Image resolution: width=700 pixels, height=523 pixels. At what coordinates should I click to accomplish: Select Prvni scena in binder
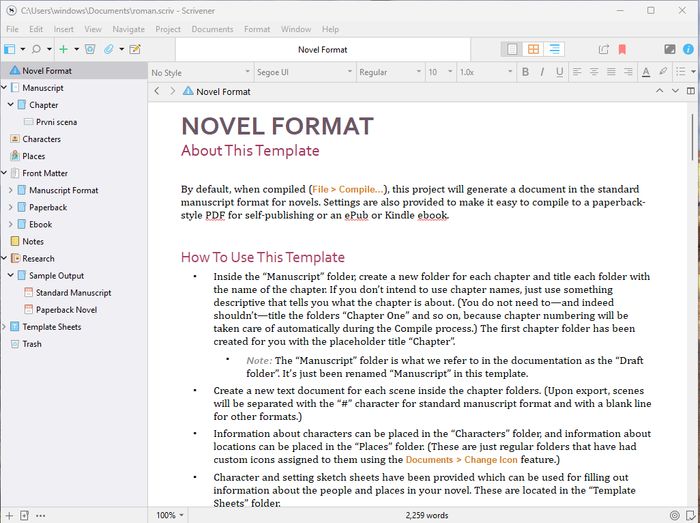(56, 122)
